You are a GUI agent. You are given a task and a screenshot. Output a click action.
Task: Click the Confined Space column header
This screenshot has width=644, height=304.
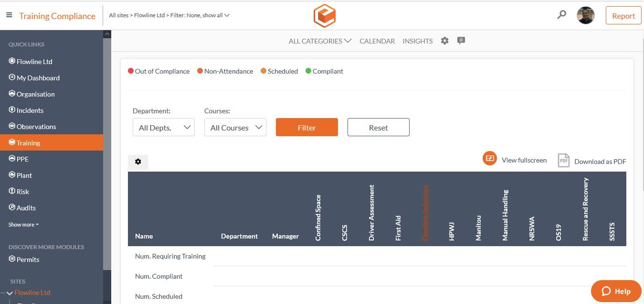[x=318, y=217]
